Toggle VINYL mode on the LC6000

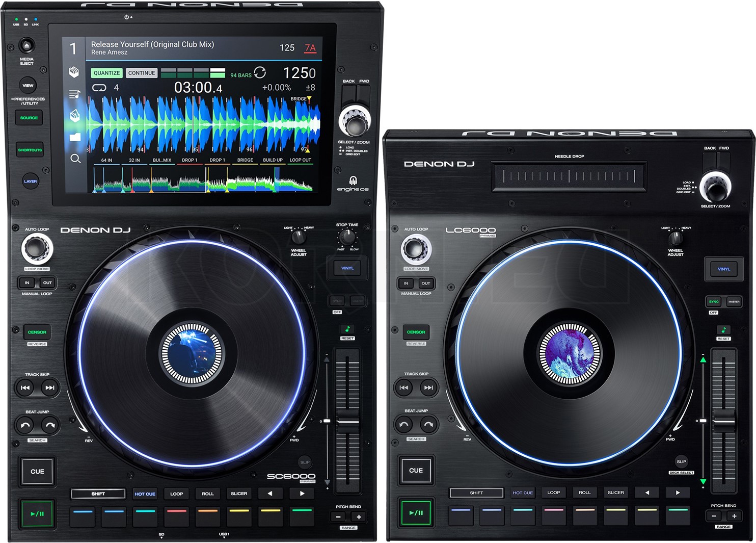(x=723, y=269)
